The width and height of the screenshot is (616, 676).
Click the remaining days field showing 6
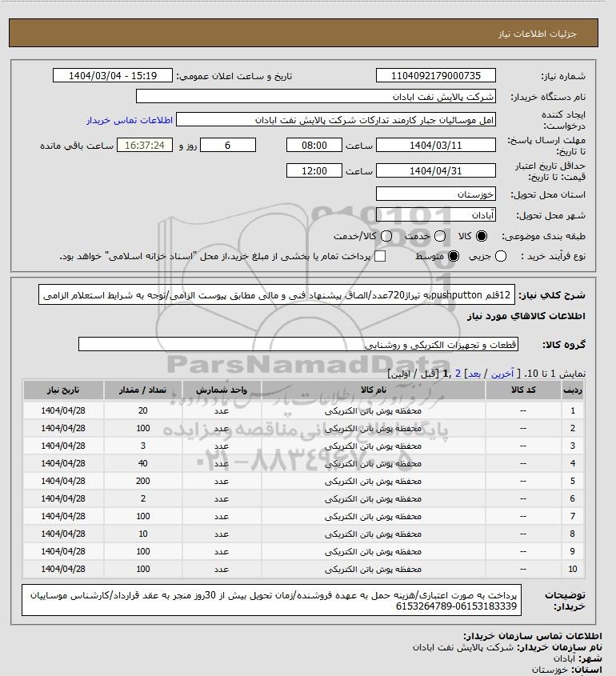point(228,145)
